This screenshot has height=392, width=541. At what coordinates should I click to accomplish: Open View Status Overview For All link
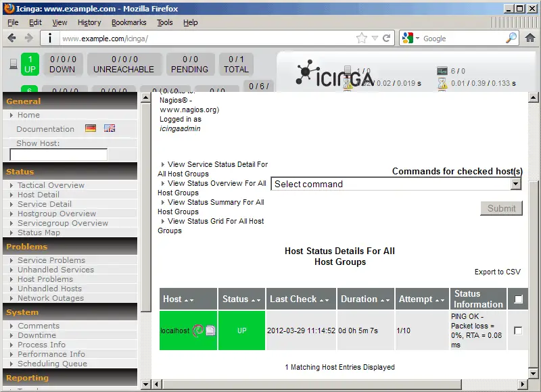[x=212, y=188]
